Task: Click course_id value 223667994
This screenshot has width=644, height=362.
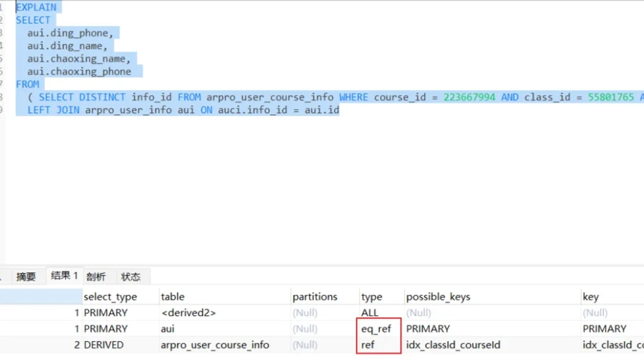Action: (470, 97)
